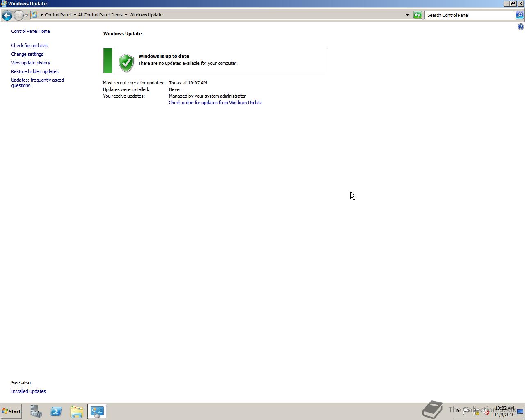The image size is (525, 420).
Task: Close the Windows Update window
Action: [x=521, y=3]
